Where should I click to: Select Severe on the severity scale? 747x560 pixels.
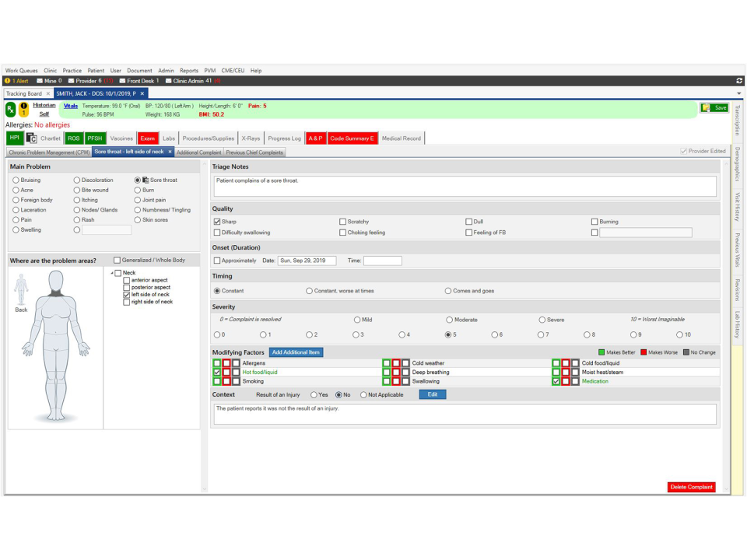coord(542,320)
